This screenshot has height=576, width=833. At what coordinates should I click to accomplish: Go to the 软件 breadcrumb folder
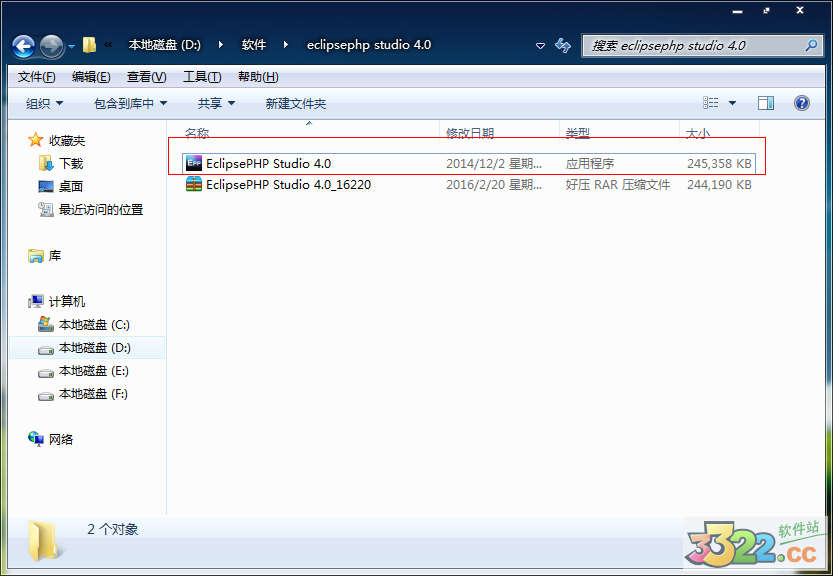click(253, 45)
